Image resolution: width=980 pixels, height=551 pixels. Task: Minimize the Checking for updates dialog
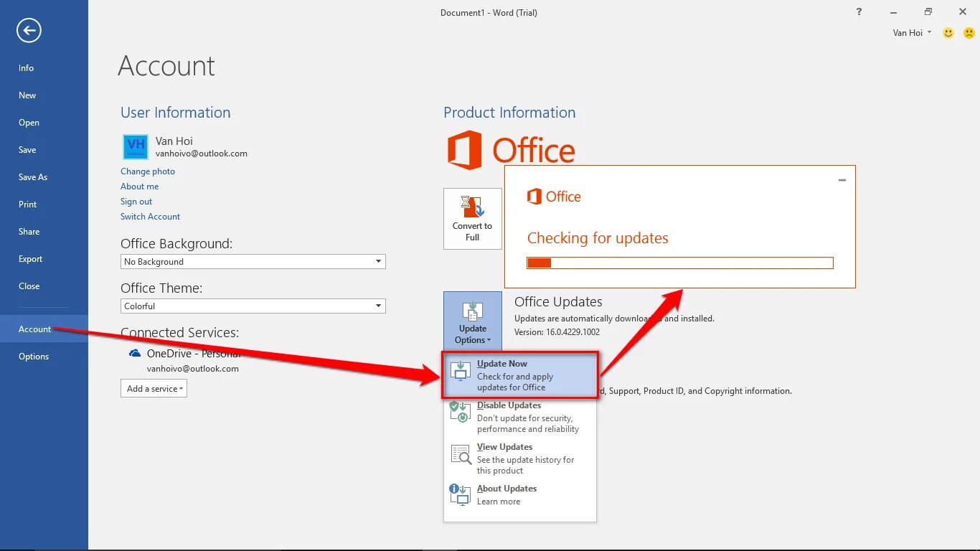(842, 180)
